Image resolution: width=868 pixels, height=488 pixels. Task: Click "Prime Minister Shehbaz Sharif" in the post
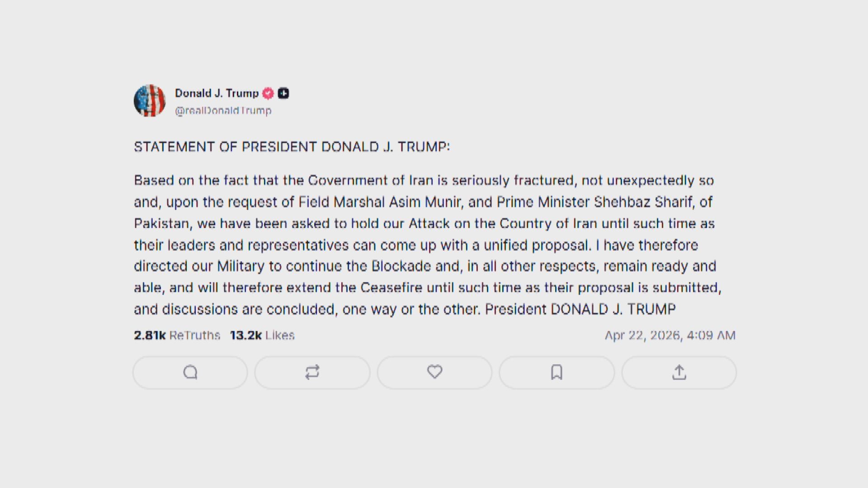tap(595, 202)
